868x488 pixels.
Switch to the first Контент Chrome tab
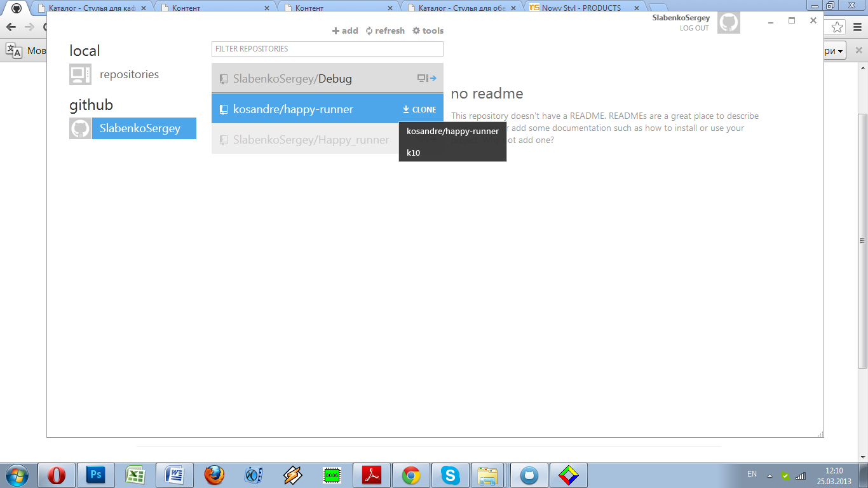[x=214, y=8]
